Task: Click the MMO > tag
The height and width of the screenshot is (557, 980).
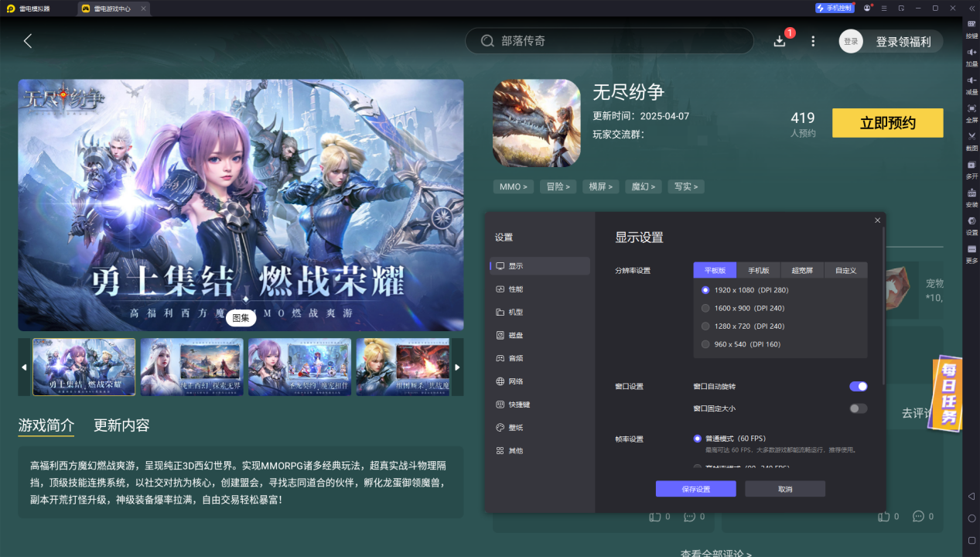Action: (514, 186)
